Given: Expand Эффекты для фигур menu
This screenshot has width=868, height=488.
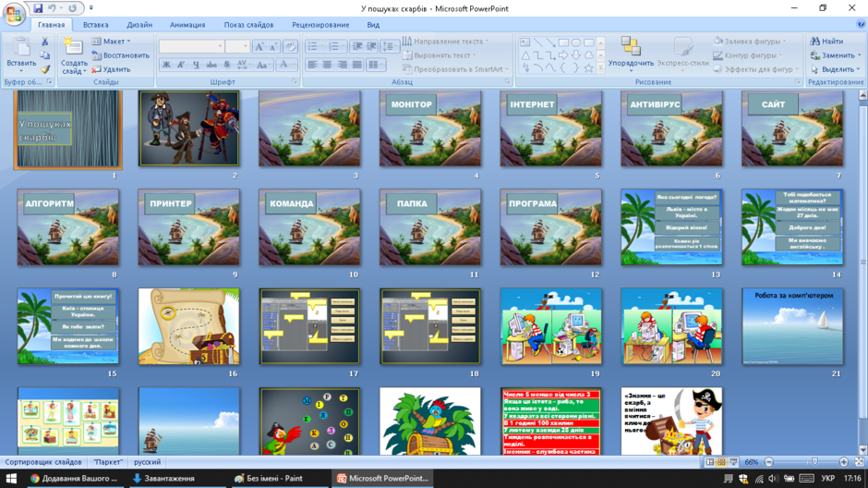Looking at the screenshot, I should point(756,69).
